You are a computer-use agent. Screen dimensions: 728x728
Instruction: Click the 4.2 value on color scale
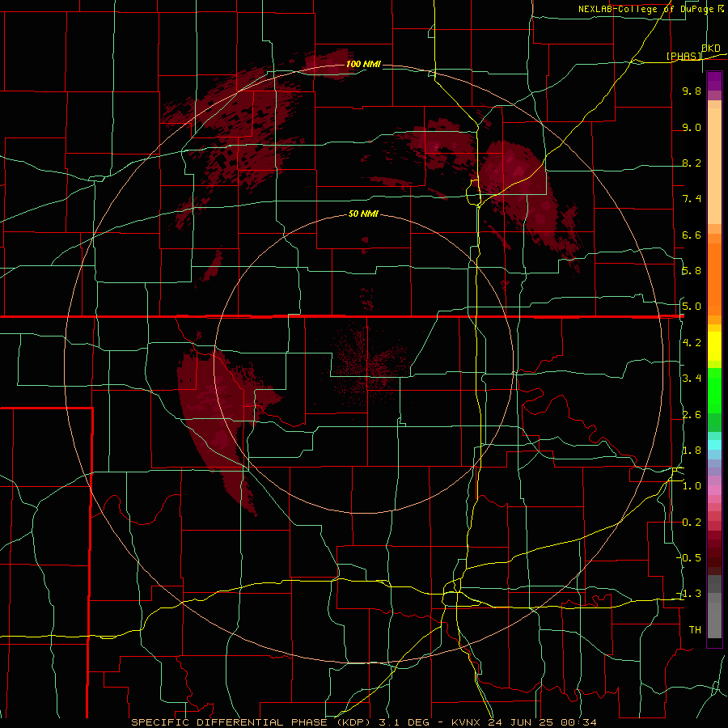click(x=692, y=343)
